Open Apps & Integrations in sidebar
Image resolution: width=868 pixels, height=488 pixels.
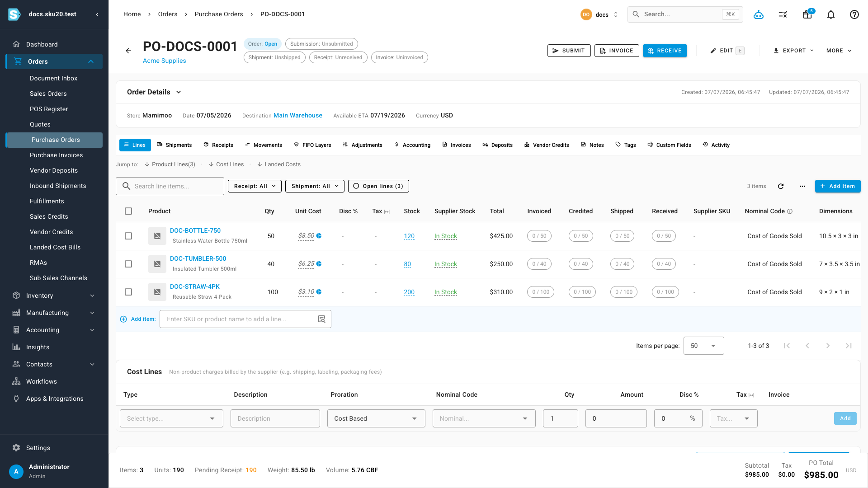[54, 399]
